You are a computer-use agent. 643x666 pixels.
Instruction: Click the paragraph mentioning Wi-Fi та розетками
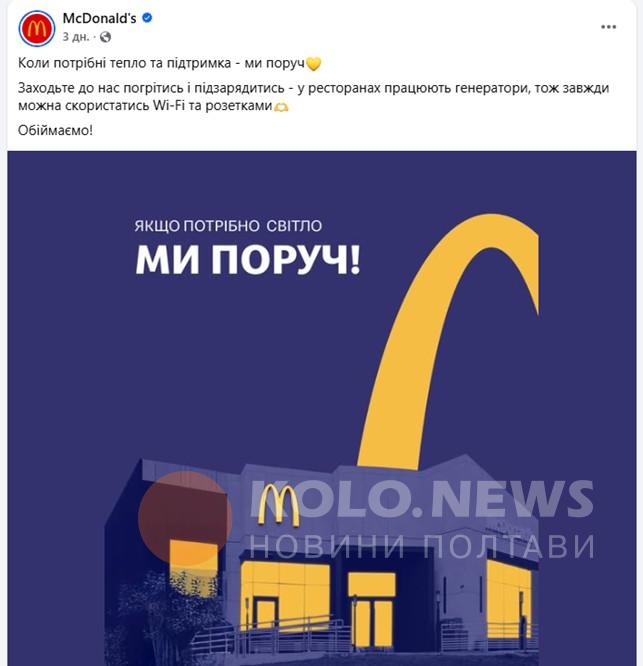[x=313, y=96]
